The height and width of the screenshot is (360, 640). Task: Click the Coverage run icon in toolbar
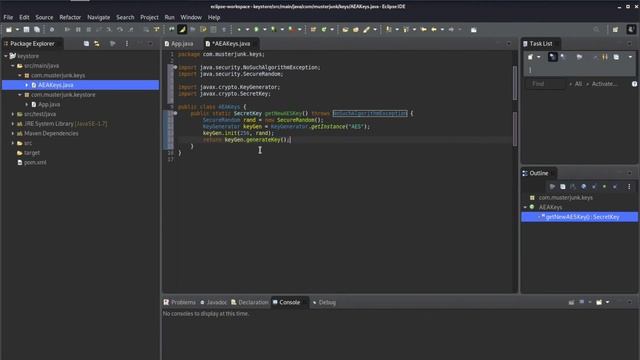(273, 29)
